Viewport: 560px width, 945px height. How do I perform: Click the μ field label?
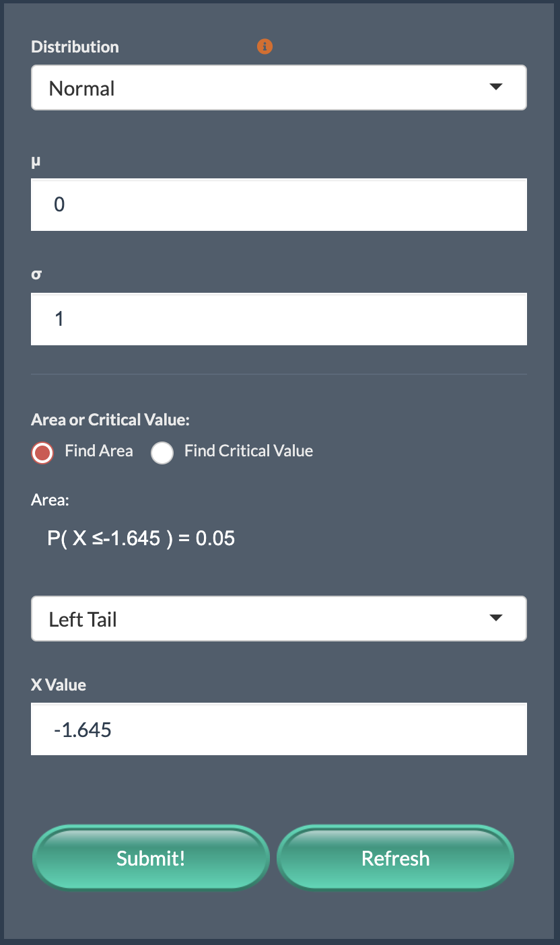tap(37, 161)
